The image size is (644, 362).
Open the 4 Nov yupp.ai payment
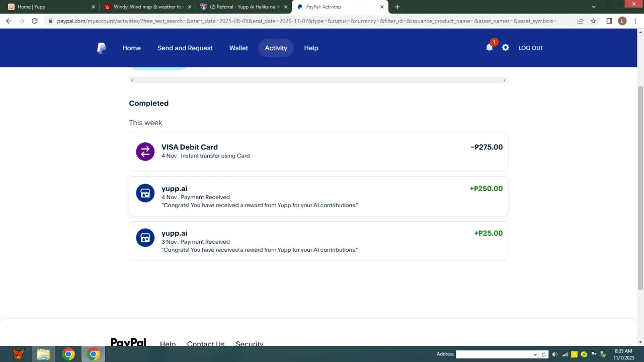[318, 197]
